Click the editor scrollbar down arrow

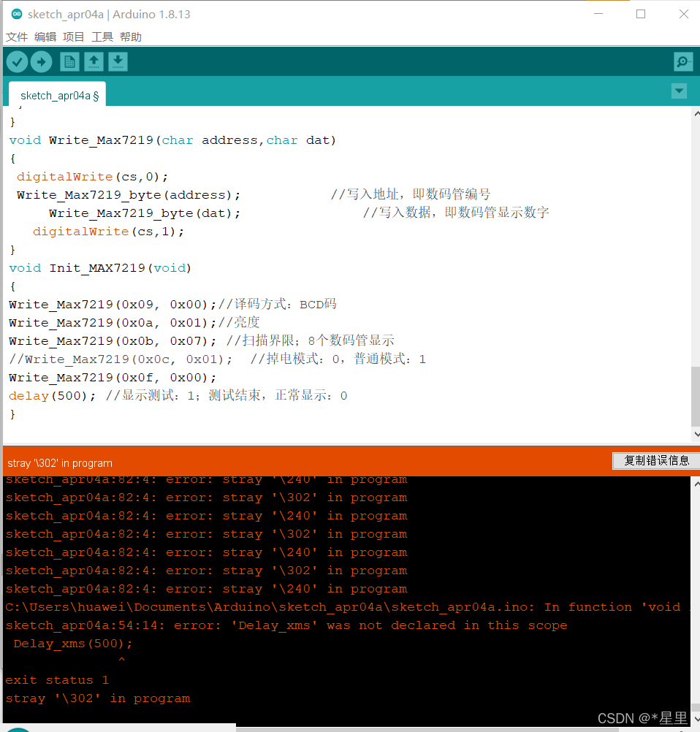pyautogui.click(x=696, y=434)
